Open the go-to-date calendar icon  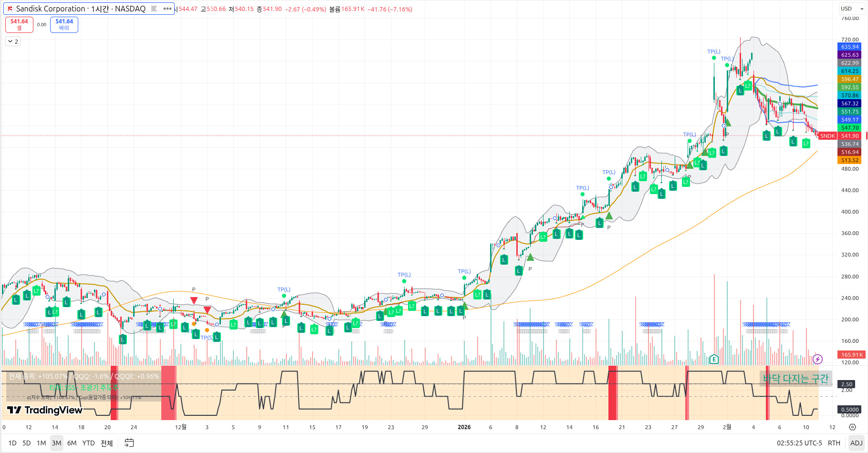tap(129, 443)
